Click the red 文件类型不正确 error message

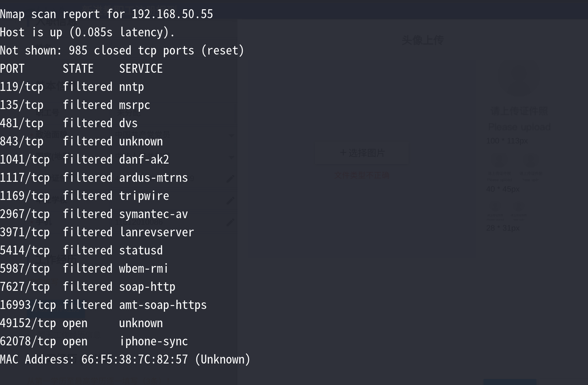coord(361,175)
